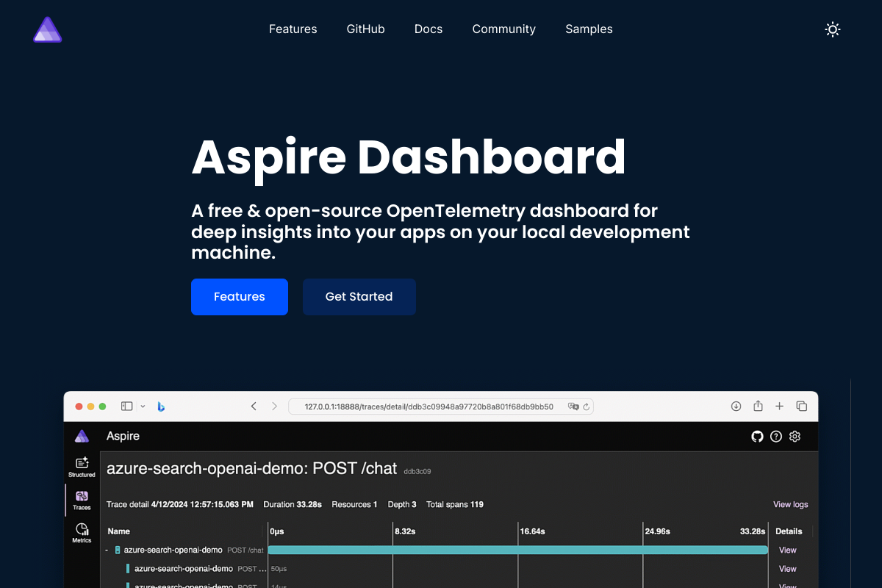Screen dimensions: 882x588
Task: Click the teal span bar for POST /chat
Action: [518, 550]
